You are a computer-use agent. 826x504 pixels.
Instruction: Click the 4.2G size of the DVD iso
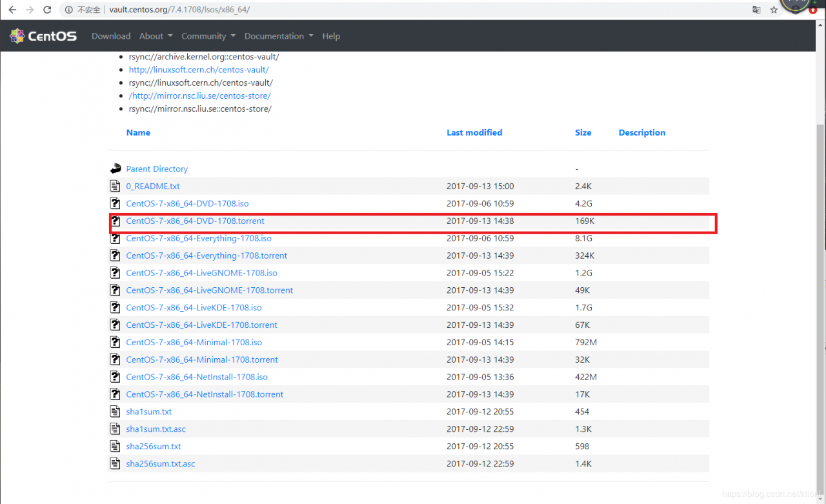[583, 203]
